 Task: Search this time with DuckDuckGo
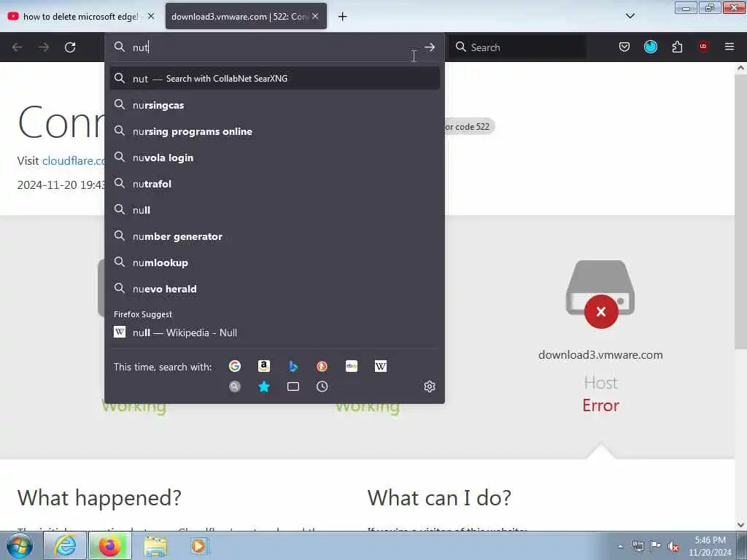click(x=322, y=366)
